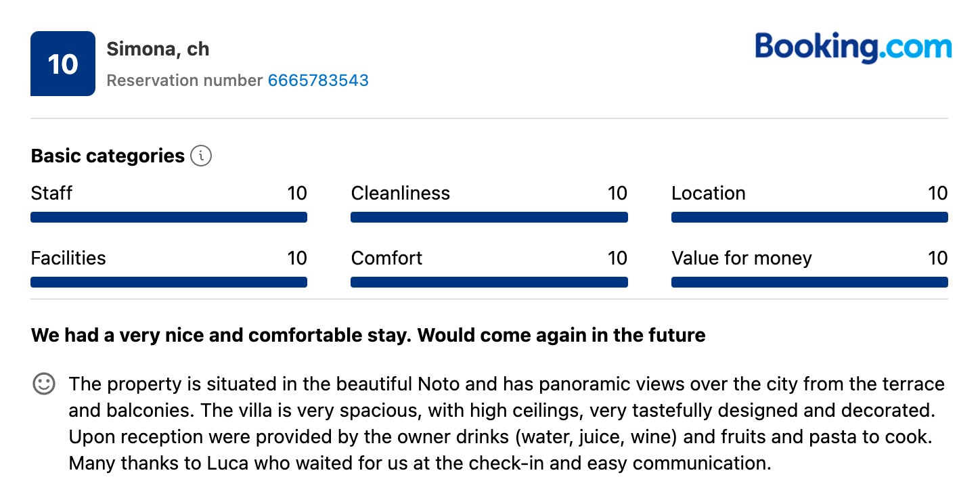Click the smiley face icon beside review
The width and height of the screenshot is (980, 498).
(x=44, y=384)
